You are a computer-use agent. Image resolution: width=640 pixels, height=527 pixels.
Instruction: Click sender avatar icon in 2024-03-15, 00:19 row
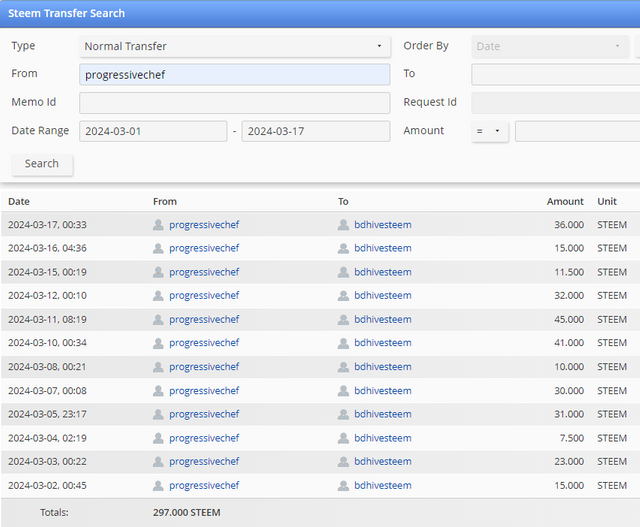pyautogui.click(x=158, y=272)
